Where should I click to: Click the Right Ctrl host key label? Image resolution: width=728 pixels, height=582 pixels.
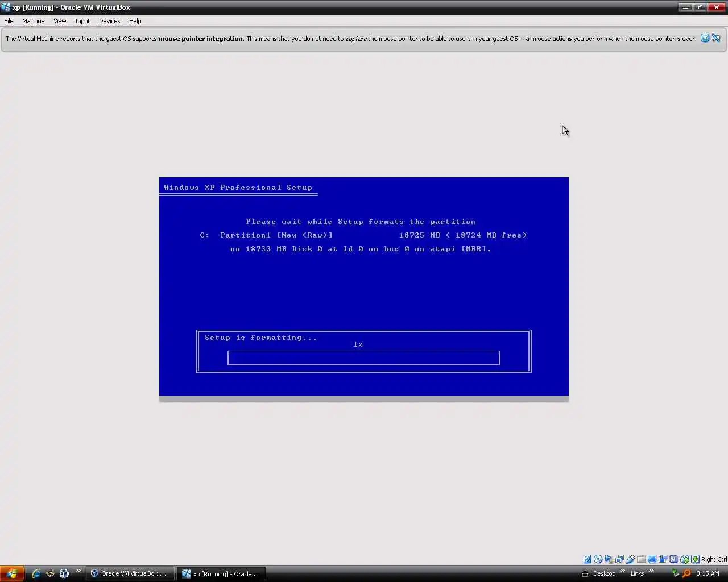(x=714, y=559)
